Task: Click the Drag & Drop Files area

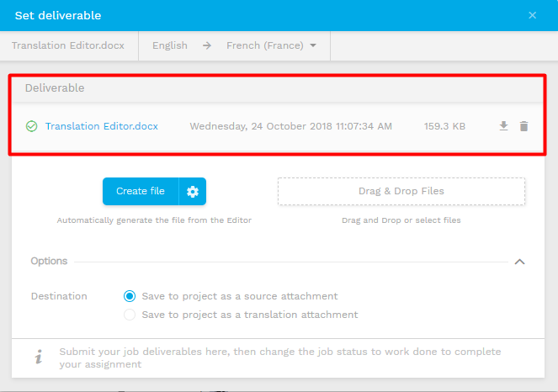Action: (x=401, y=192)
